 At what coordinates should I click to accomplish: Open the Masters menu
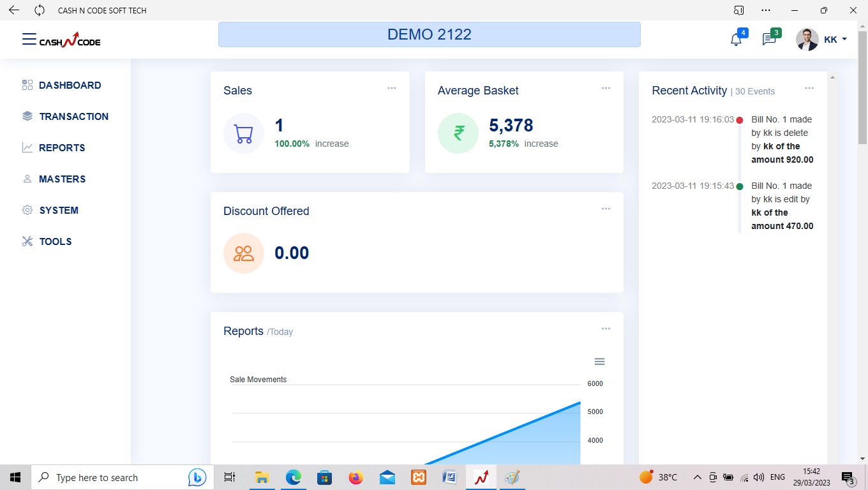point(62,179)
